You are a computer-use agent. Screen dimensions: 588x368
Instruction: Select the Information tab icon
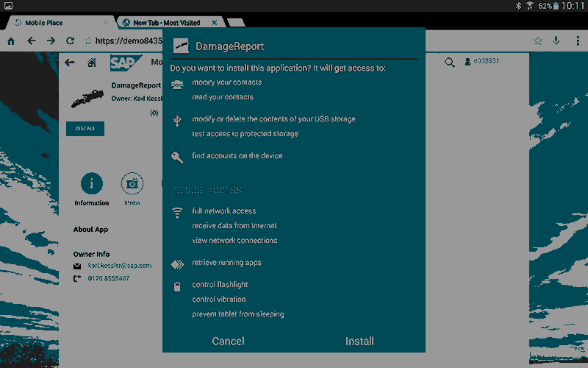[91, 183]
